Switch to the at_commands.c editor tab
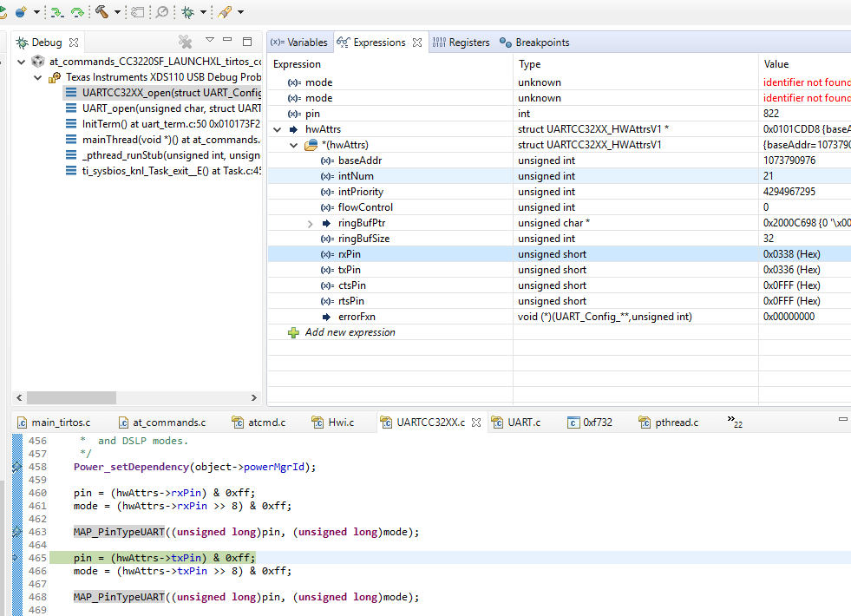The image size is (851, 616). [169, 423]
